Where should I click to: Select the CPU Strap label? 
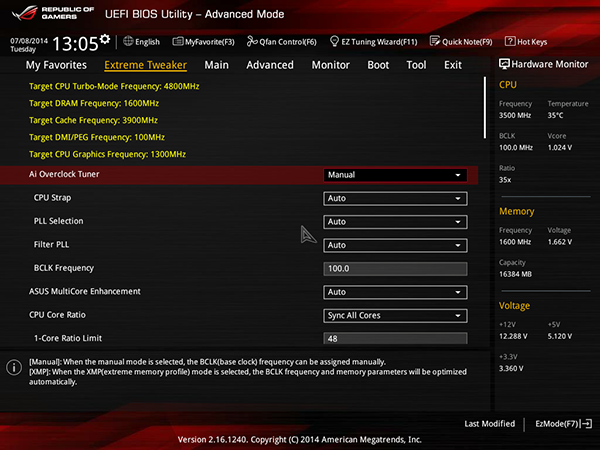coord(52,198)
